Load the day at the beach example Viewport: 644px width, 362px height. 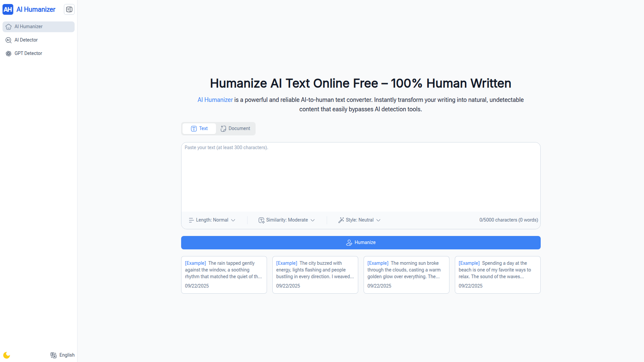[x=497, y=275]
